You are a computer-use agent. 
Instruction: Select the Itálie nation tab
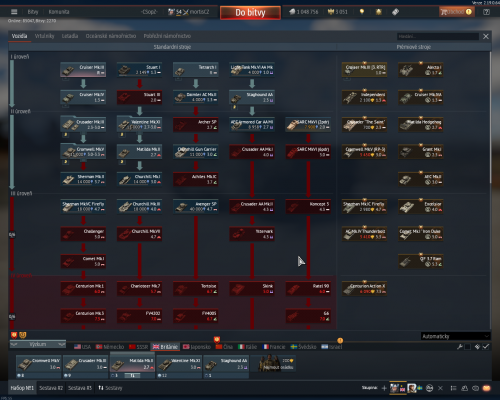pyautogui.click(x=248, y=347)
